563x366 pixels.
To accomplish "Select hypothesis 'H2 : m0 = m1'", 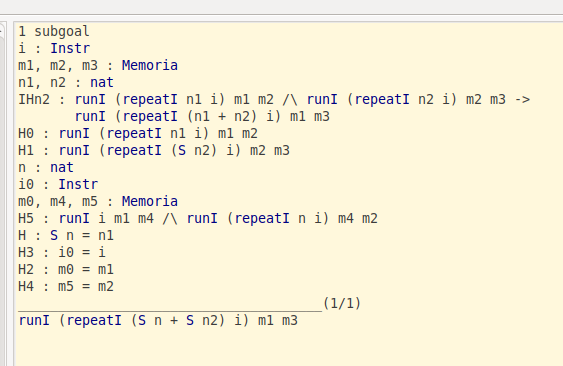I will 66,269.
